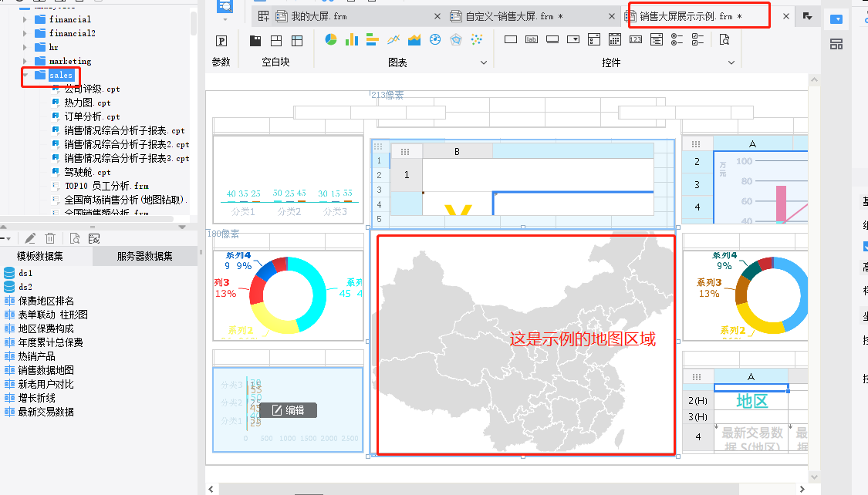Image resolution: width=868 pixels, height=495 pixels.
Task: Close the 自定义-销售大屏.frm tab
Action: [612, 17]
